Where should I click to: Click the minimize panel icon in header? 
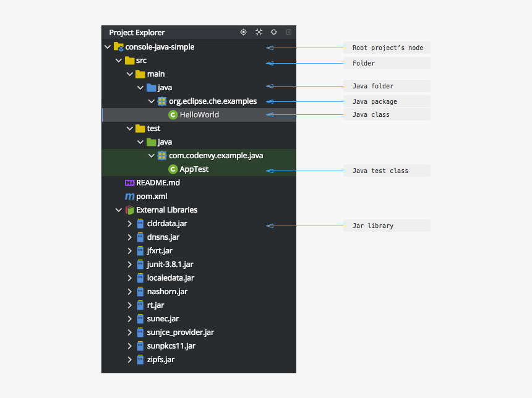[x=288, y=32]
